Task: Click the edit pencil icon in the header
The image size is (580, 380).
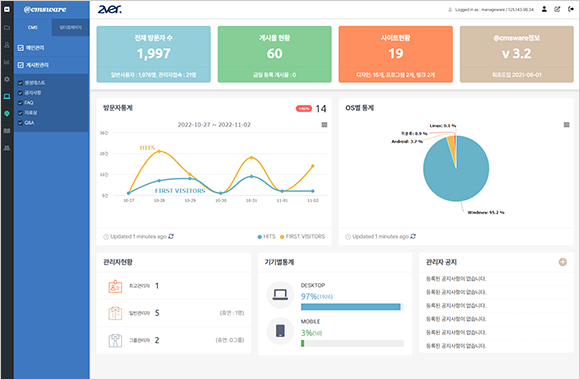Action: pyautogui.click(x=557, y=9)
